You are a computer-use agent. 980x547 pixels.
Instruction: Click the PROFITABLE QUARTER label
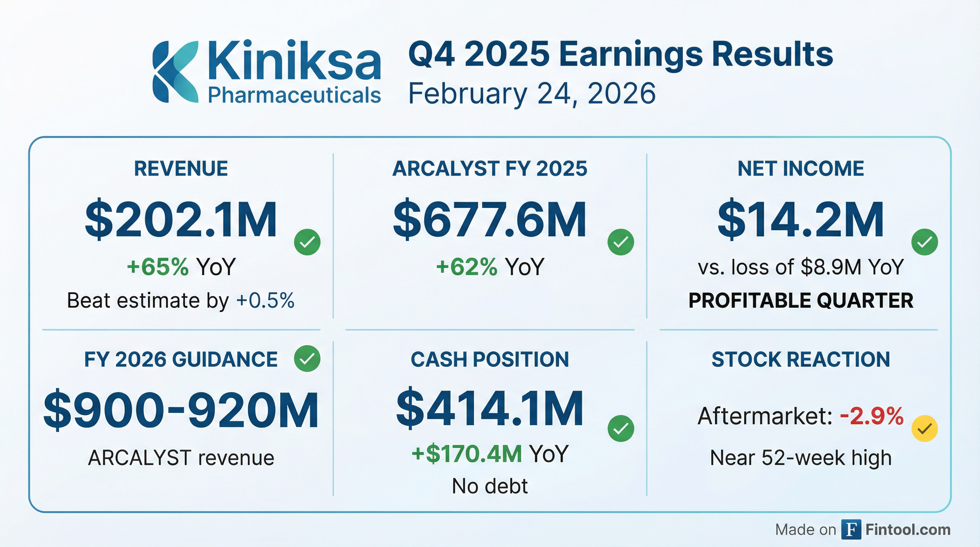point(801,301)
